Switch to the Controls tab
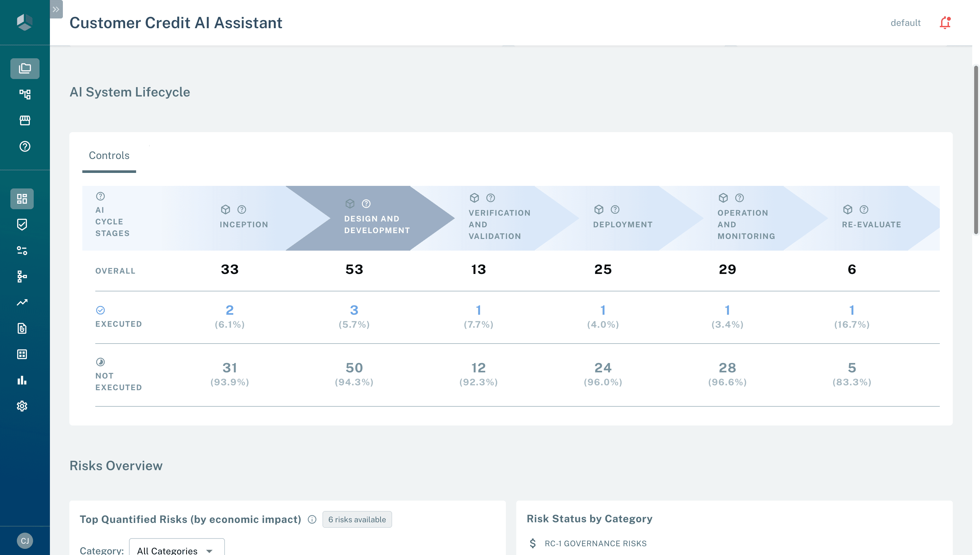The height and width of the screenshot is (555, 980). tap(109, 155)
